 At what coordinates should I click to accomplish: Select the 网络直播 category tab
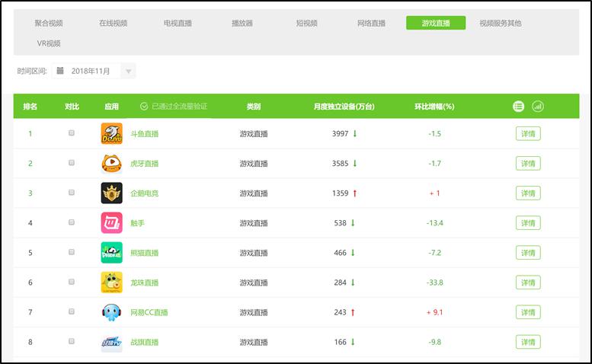pos(372,23)
